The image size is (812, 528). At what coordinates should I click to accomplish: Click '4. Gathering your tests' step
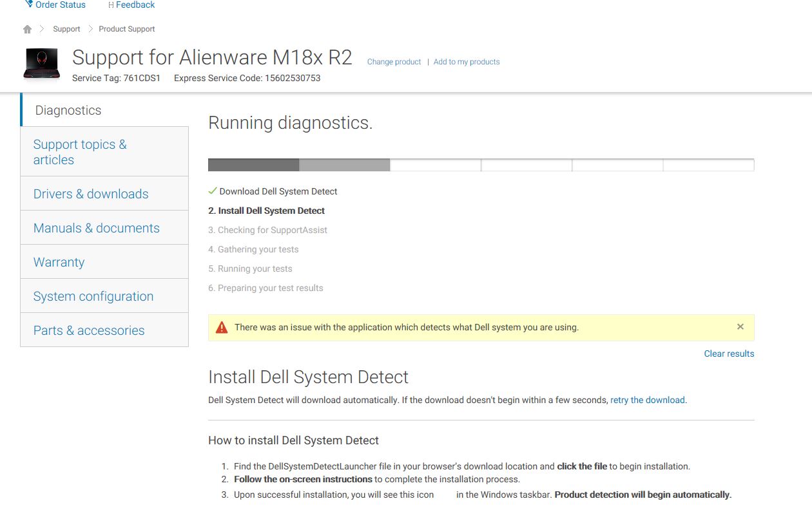point(253,249)
